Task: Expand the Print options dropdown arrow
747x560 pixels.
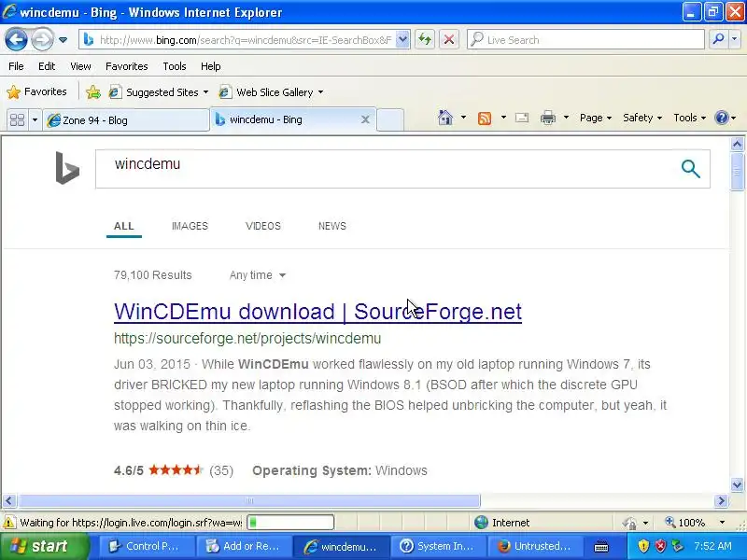Action: point(566,118)
